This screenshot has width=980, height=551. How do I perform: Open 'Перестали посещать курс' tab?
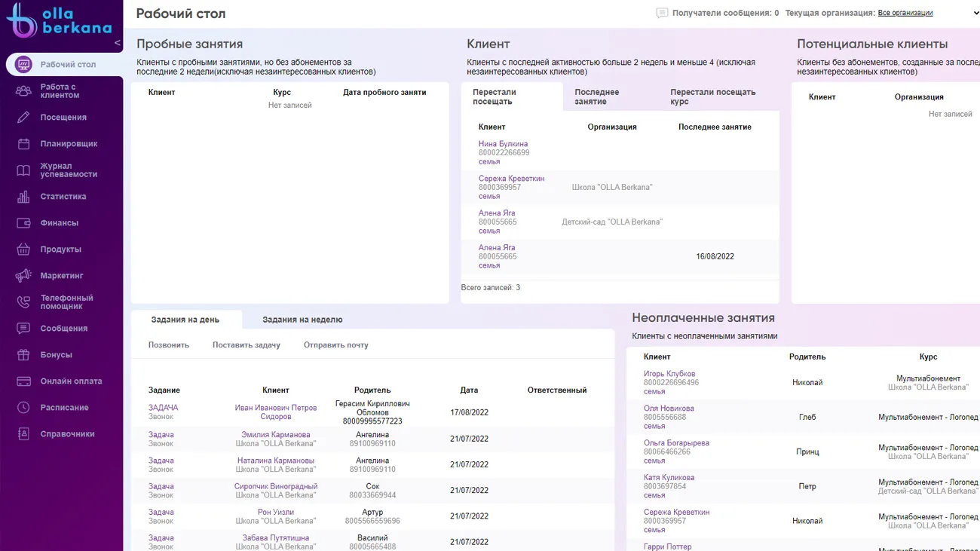712,96
